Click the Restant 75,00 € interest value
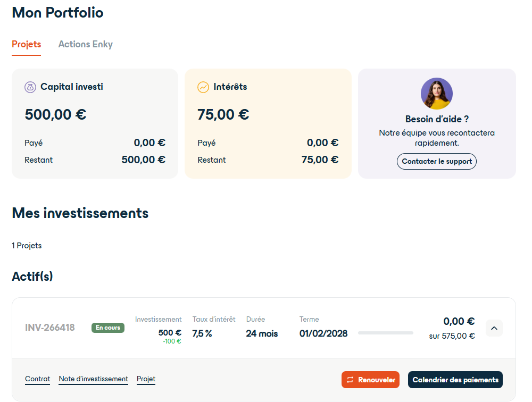532x402 pixels. pos(320,160)
